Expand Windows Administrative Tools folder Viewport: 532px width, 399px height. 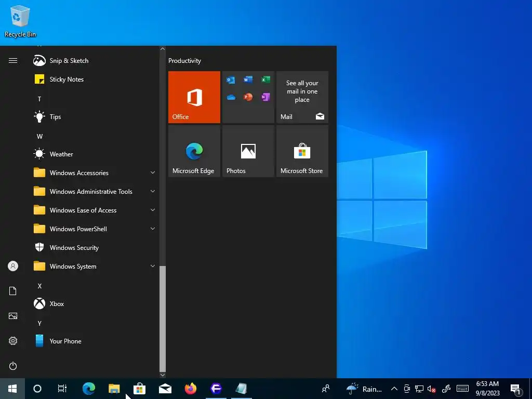click(x=95, y=191)
